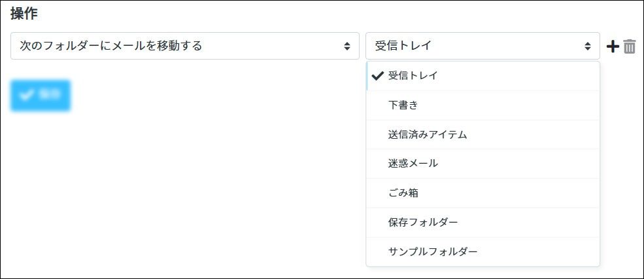Image resolution: width=644 pixels, height=279 pixels.
Task: Delete the action with the trash icon
Action: coord(629,46)
